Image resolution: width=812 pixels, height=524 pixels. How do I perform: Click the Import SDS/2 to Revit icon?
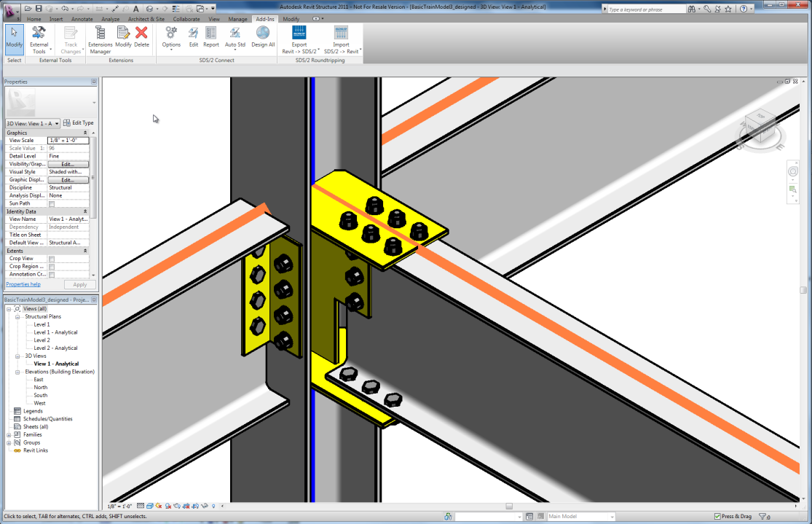(x=341, y=33)
